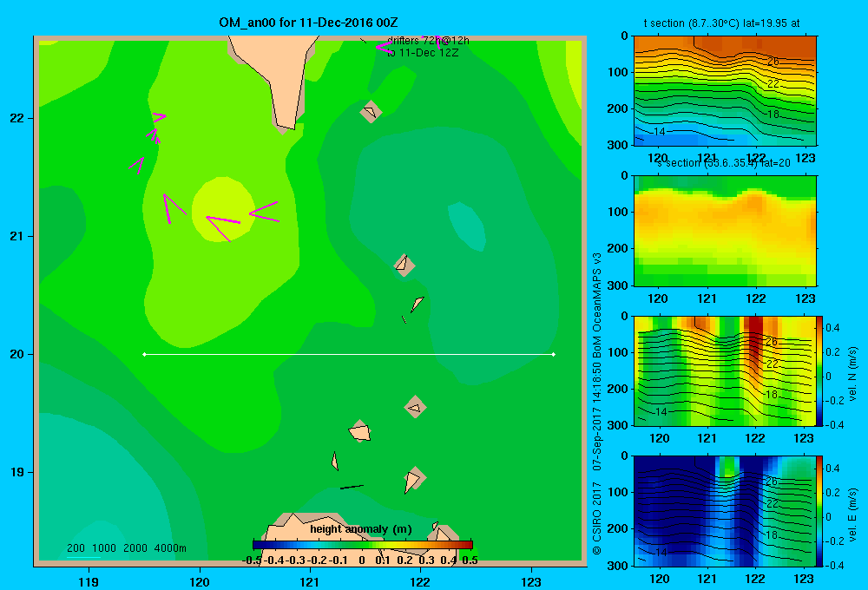Click the title "OM_an00 for 11-Dec-2016 00Z"

(x=308, y=23)
